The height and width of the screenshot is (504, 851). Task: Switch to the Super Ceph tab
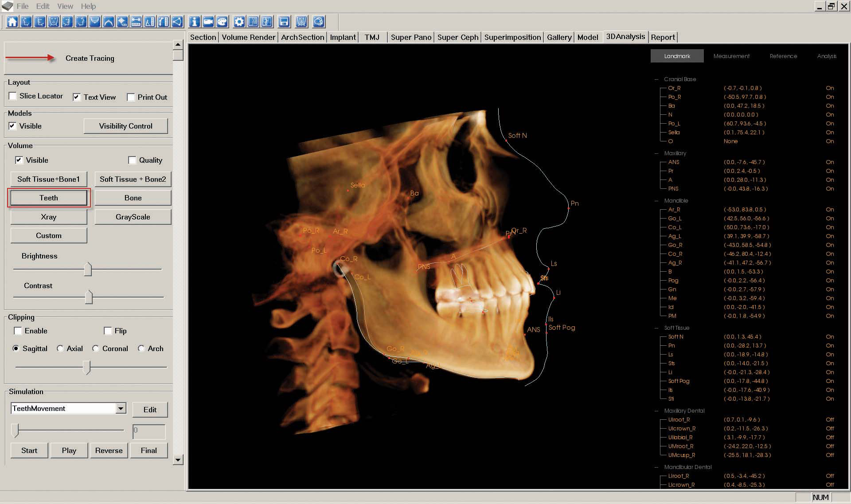click(x=458, y=37)
